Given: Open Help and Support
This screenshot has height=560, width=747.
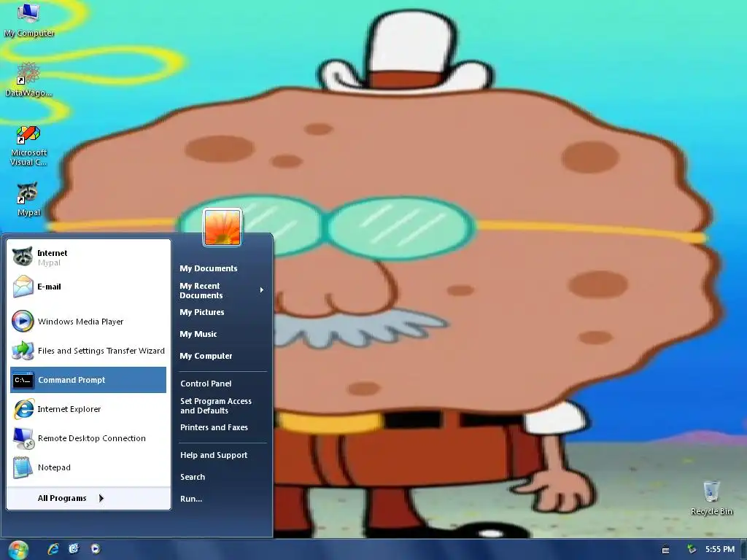Looking at the screenshot, I should (x=222, y=455).
